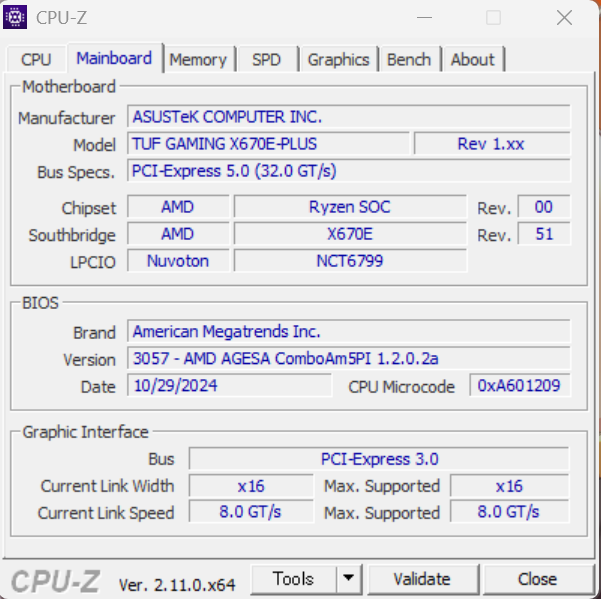Click the CPU-Z app icon in title bar

click(x=15, y=17)
